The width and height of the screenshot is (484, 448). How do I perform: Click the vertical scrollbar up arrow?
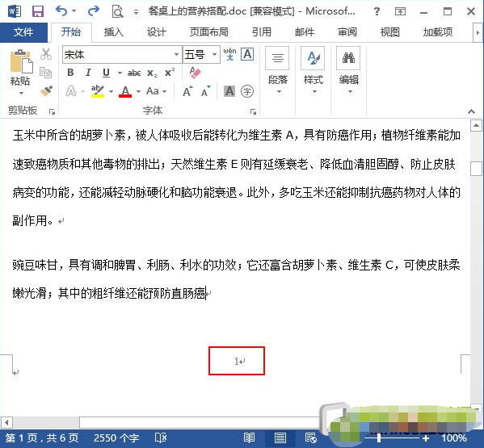click(x=476, y=125)
